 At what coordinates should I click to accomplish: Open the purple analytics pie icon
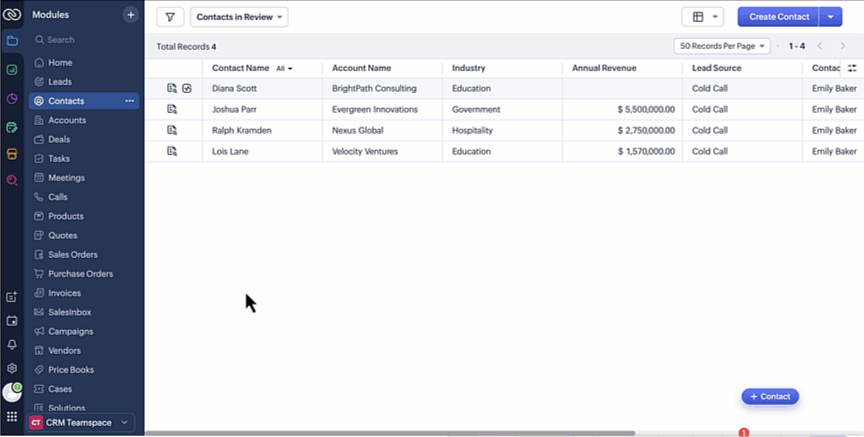(12, 99)
